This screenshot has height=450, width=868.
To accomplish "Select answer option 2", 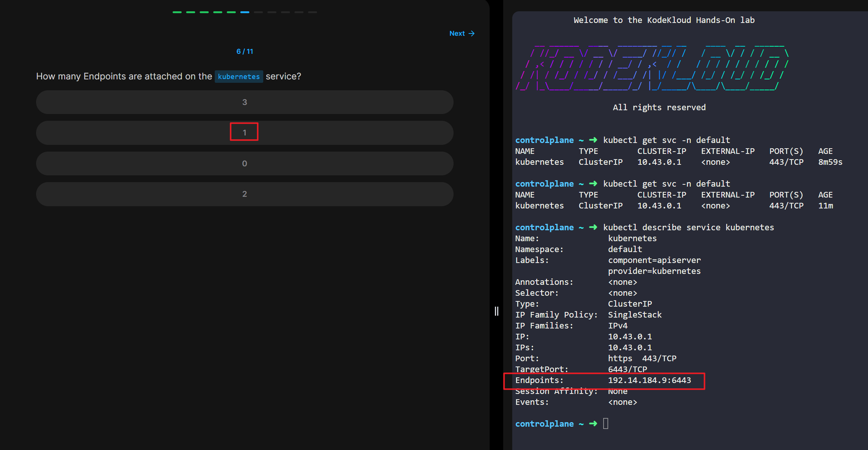I will click(x=244, y=194).
